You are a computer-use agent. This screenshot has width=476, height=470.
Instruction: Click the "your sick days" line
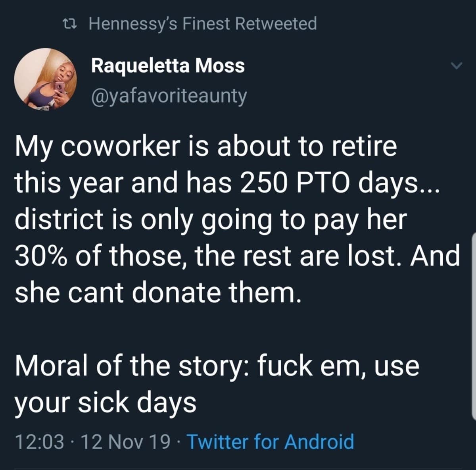click(106, 402)
